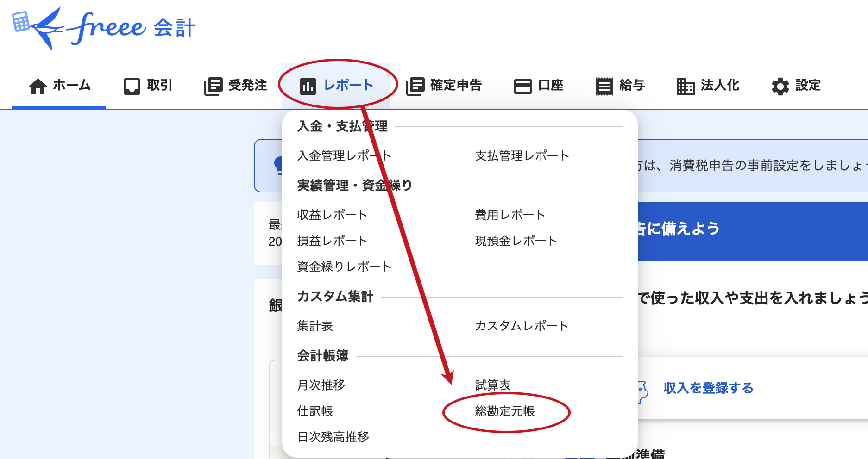Image resolution: width=868 pixels, height=459 pixels.
Task: Click the 収入を登録する link
Action: 708,388
